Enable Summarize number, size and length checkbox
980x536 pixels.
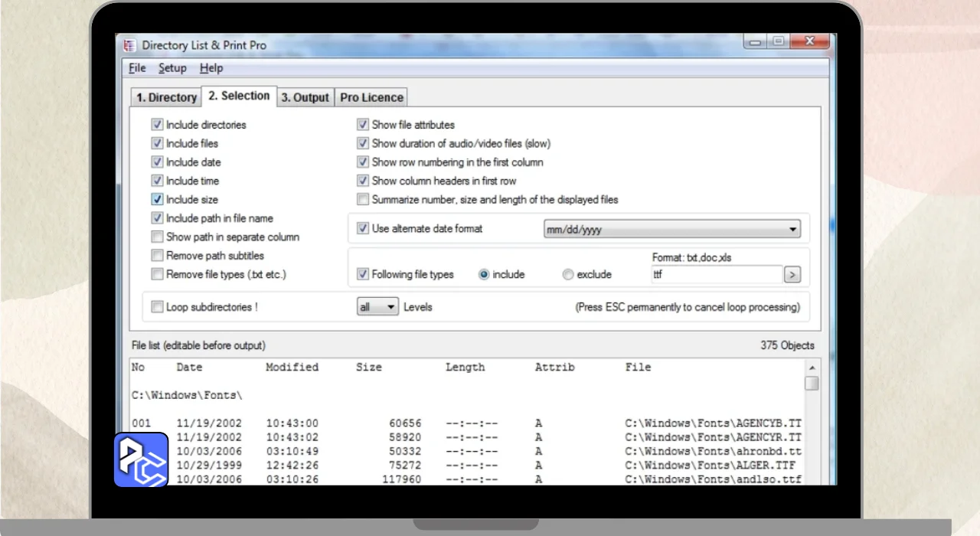[363, 200]
